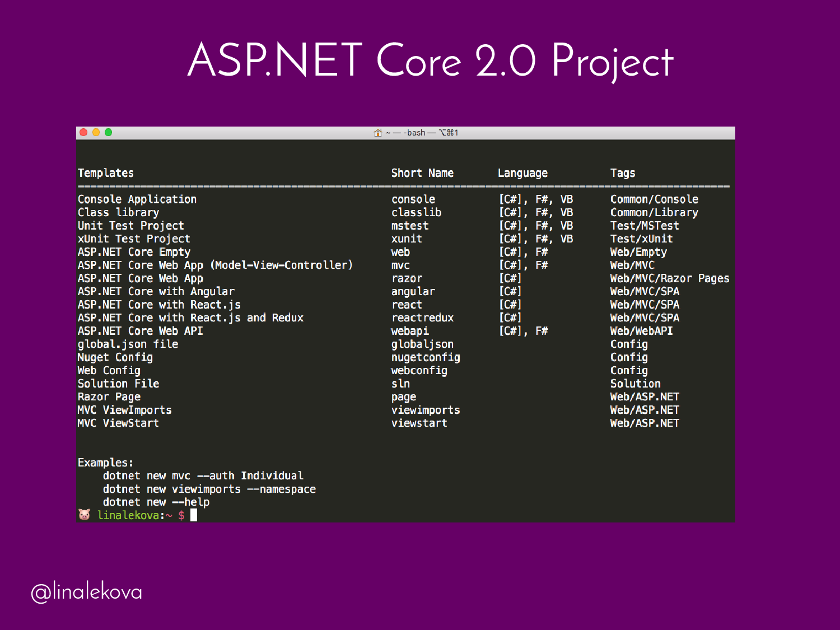The image size is (840, 630).
Task: Click the 'Templates' column header
Action: tap(106, 173)
